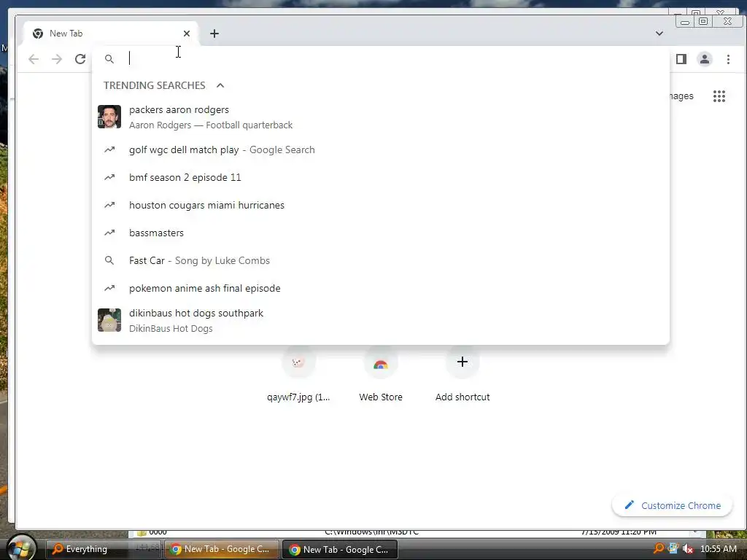Open the profile avatar button
Screen dimensions: 747x560
pyautogui.click(x=705, y=59)
